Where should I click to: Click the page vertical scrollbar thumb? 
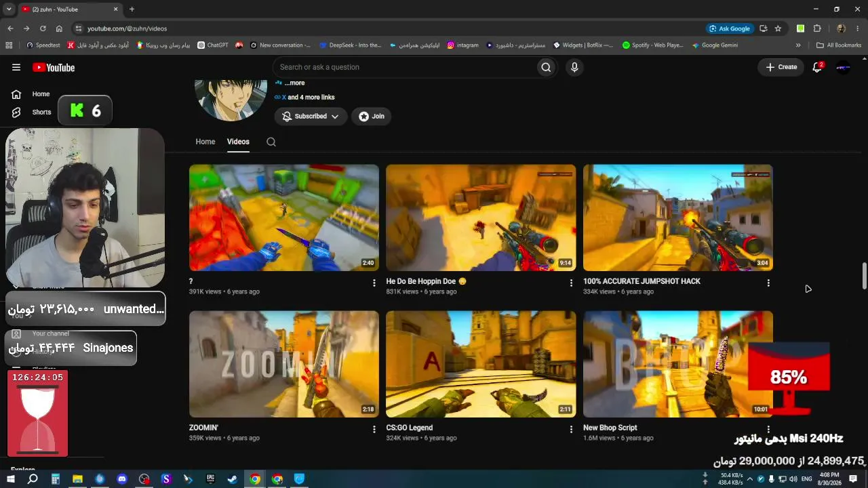point(864,276)
